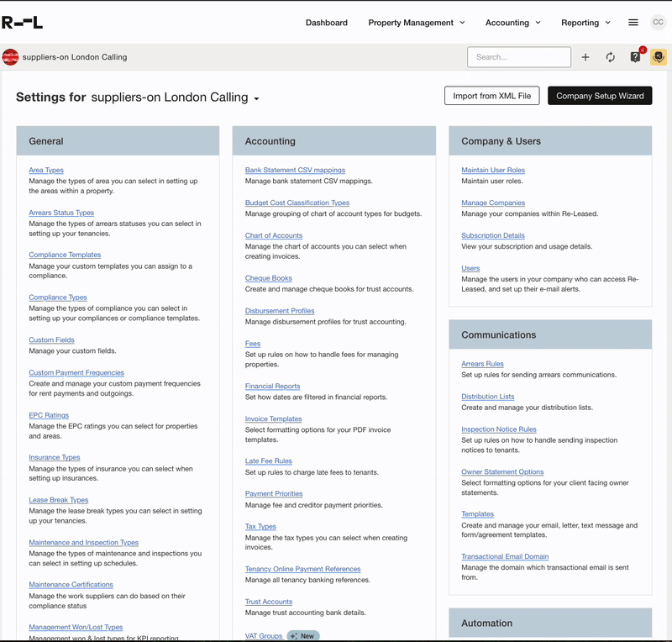This screenshot has width=672, height=642.
Task: Open the hamburger menu icon
Action: 633,23
